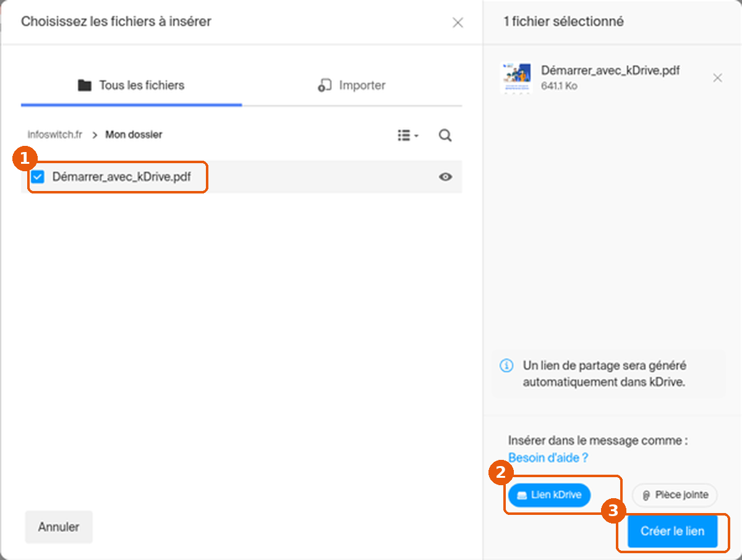Remove selected file with X icon
The width and height of the screenshot is (742, 560).
[717, 78]
